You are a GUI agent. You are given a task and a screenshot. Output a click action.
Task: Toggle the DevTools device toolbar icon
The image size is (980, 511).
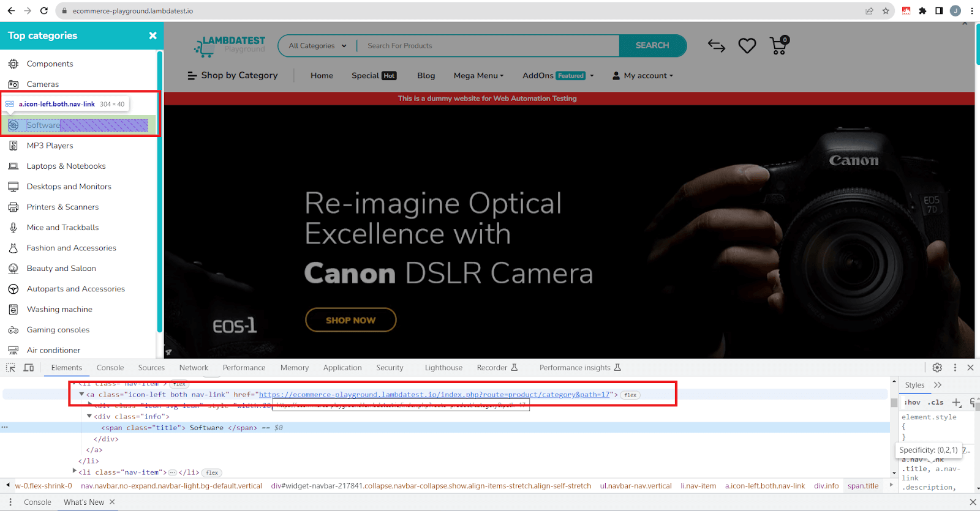(29, 368)
